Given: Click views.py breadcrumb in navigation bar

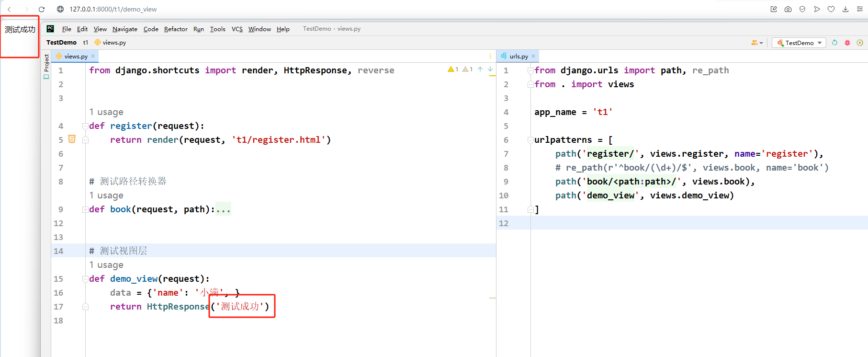Looking at the screenshot, I should tap(111, 43).
